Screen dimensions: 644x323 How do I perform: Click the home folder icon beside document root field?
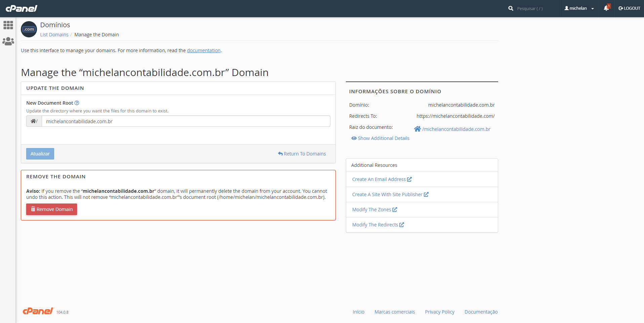(x=34, y=121)
